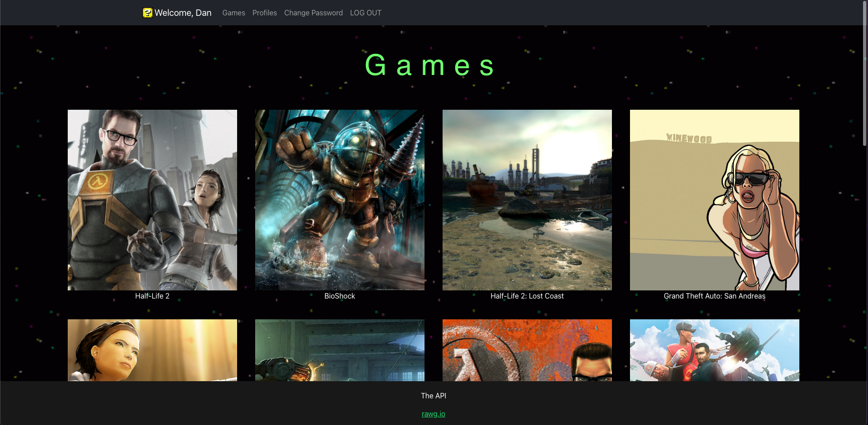Viewport: 868px width, 425px height.
Task: Click the Half-Life 2: Lost Coast caption
Action: (x=527, y=296)
